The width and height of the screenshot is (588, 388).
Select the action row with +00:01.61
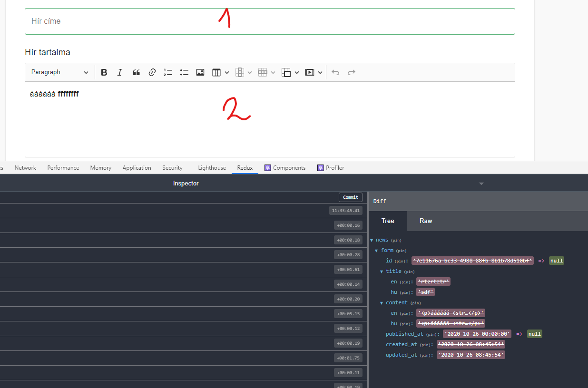coord(184,270)
